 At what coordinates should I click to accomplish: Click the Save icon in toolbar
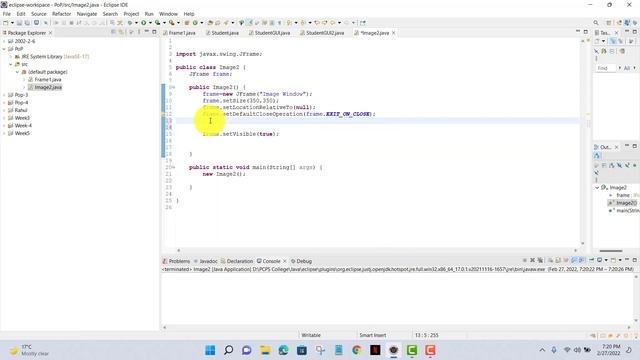click(19, 23)
